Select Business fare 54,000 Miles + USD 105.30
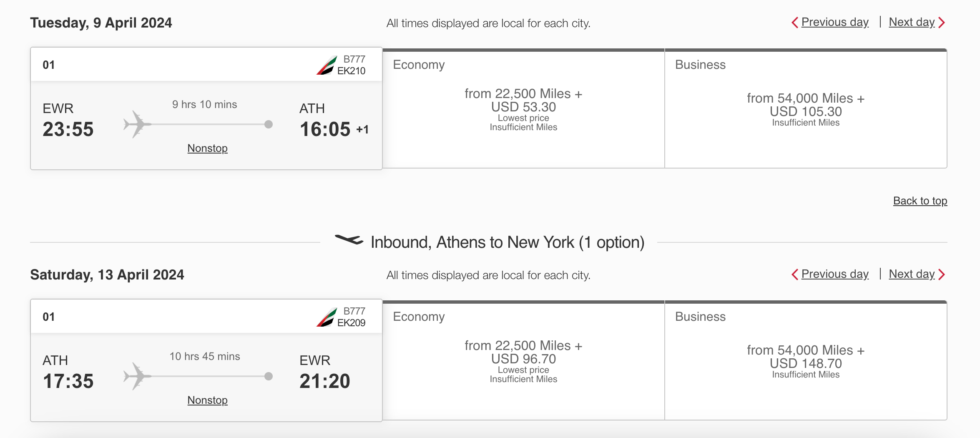Viewport: 980px width, 438px height. (806, 109)
